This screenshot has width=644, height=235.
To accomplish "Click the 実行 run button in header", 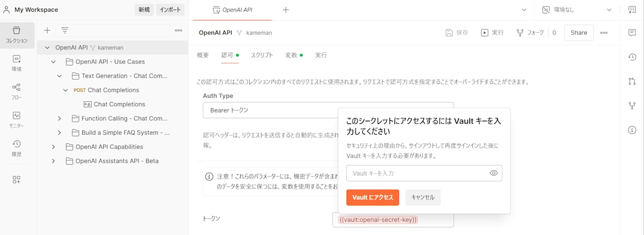I will (492, 33).
